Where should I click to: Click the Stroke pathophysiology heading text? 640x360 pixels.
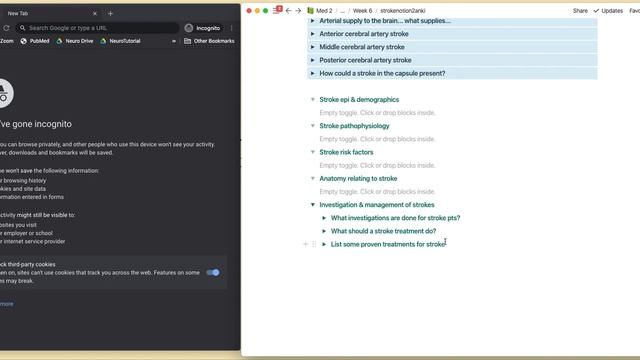click(354, 126)
